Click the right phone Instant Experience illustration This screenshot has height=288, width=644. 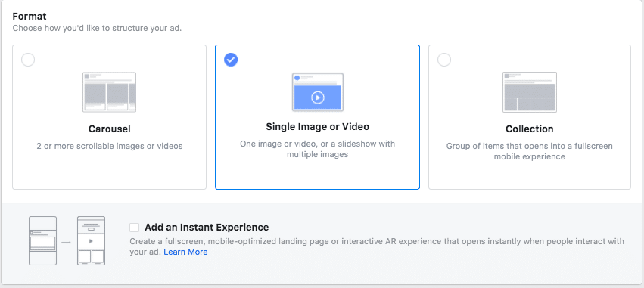click(x=91, y=241)
